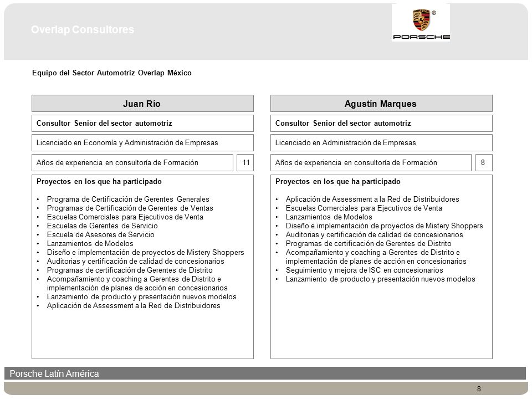This screenshot has height=399, width=532.
Task: Click Agustín Marques' 'Acompañamiento y coaching' bullet
Action: (376, 257)
